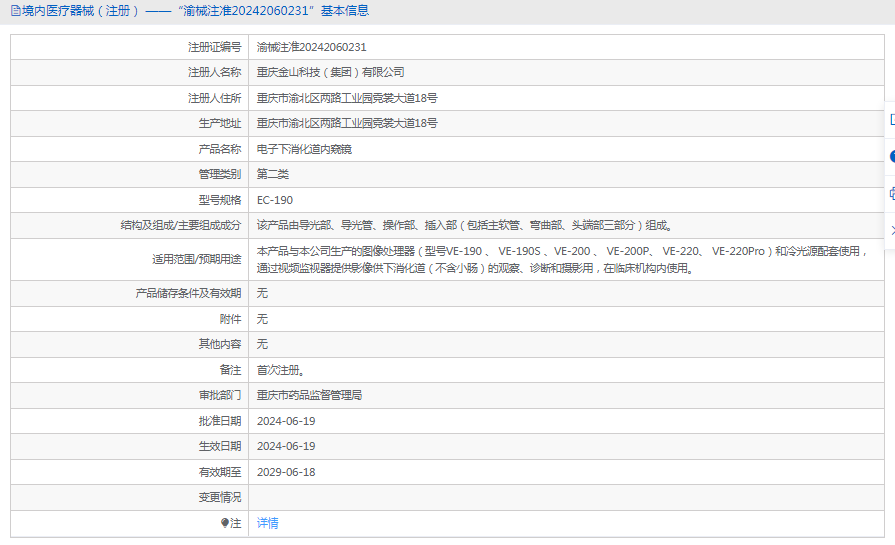Screen dimensions: 895x545
Task: Select 无 in the 其他内容 row
Action: [x=262, y=344]
